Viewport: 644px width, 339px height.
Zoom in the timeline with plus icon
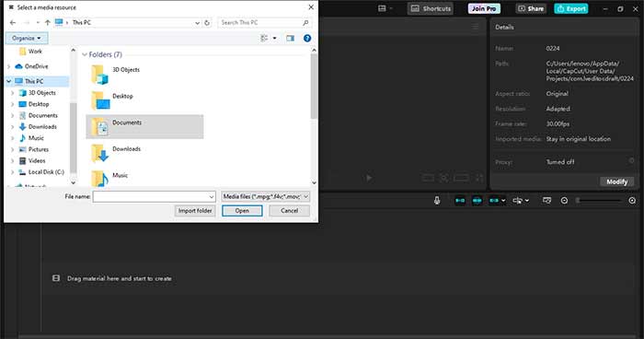[632, 200]
